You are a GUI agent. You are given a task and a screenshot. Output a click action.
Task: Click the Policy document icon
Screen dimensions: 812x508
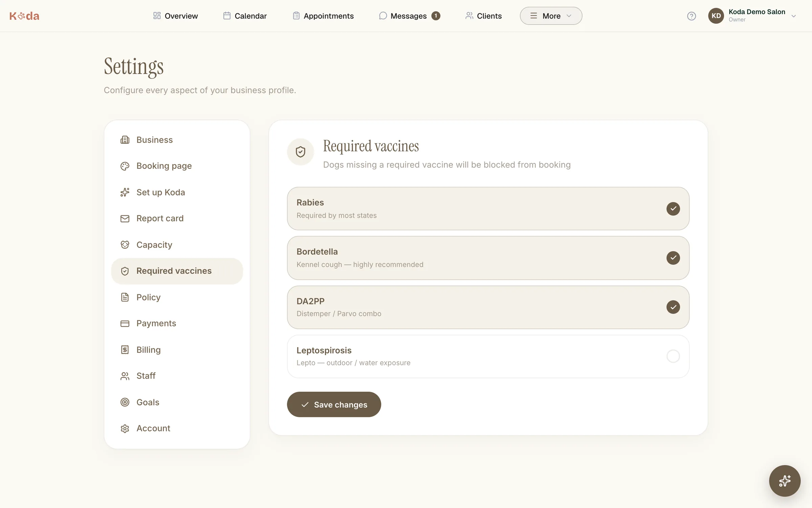coord(125,297)
